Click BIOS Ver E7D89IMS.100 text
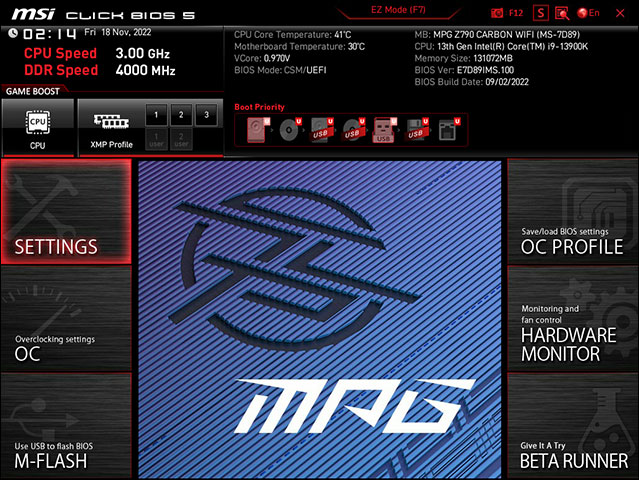The width and height of the screenshot is (639, 480). [464, 70]
